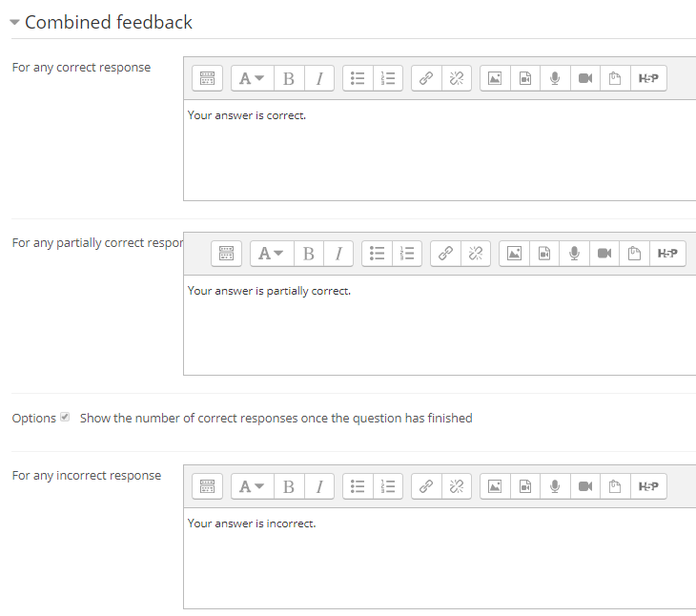Record video in incorrect response editor

(585, 486)
